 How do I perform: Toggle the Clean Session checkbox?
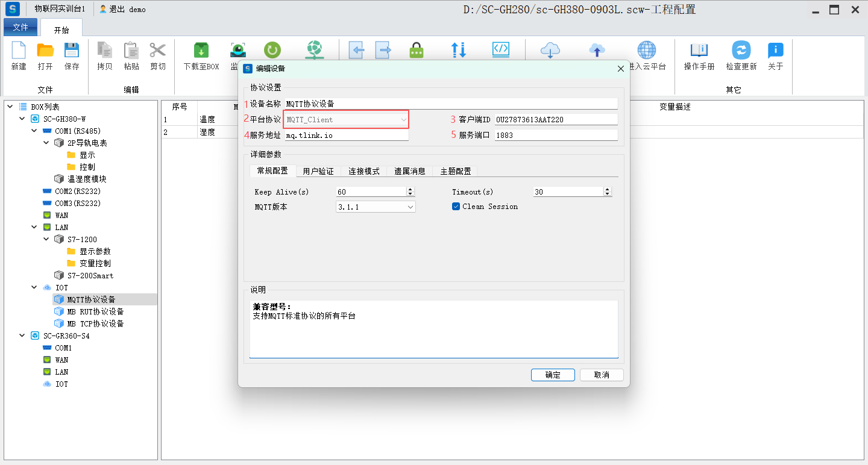click(x=456, y=207)
